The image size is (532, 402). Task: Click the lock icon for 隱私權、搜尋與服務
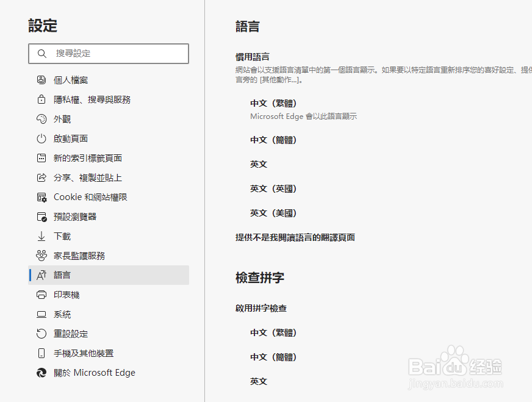coord(41,99)
